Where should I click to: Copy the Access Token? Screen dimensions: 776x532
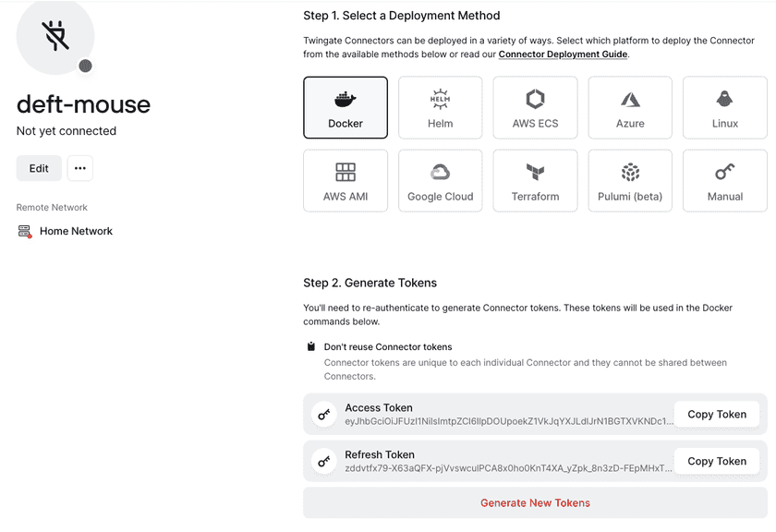[716, 414]
